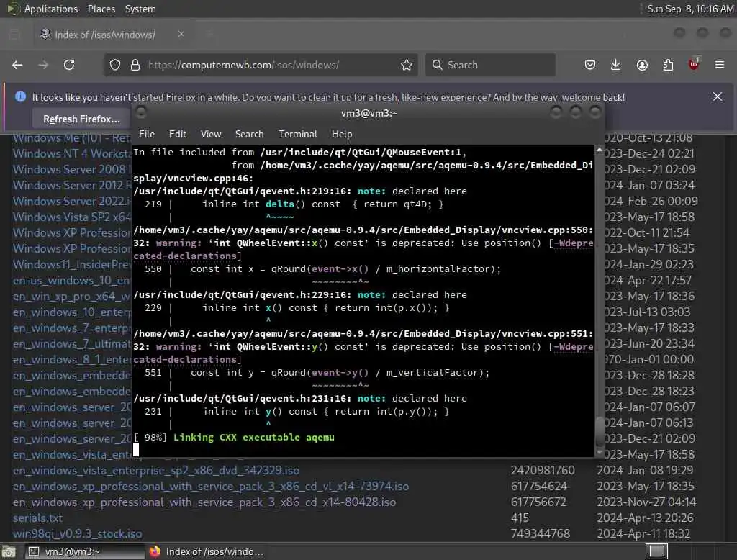Open Firefox account icon
The height and width of the screenshot is (560, 737).
[x=642, y=65]
